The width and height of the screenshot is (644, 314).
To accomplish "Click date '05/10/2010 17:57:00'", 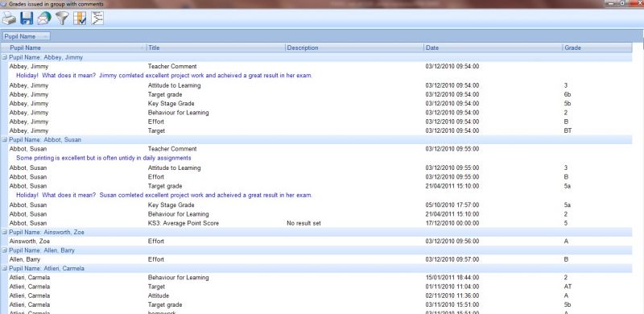I will coord(452,205).
